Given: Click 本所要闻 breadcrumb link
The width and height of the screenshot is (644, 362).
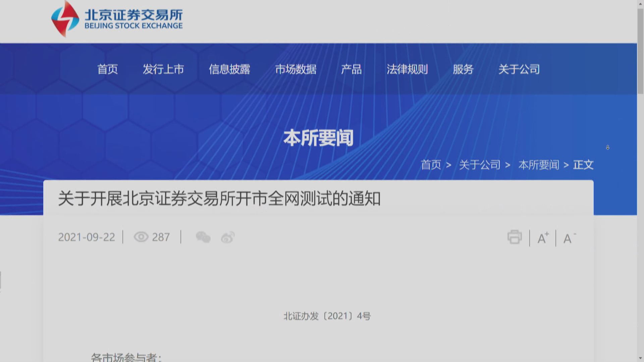Looking at the screenshot, I should point(538,165).
